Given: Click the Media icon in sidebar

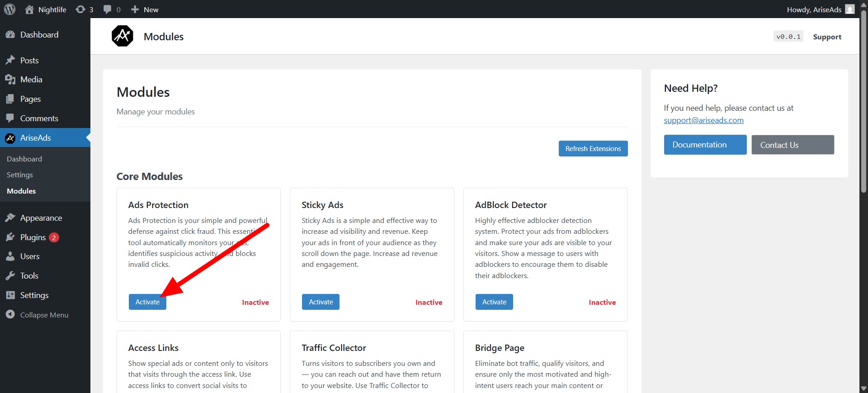Looking at the screenshot, I should pos(10,80).
